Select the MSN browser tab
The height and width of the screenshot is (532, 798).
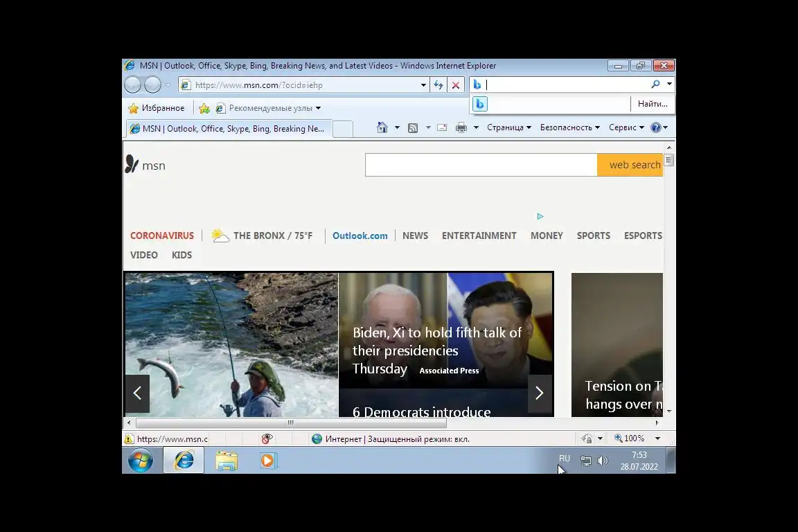[228, 129]
